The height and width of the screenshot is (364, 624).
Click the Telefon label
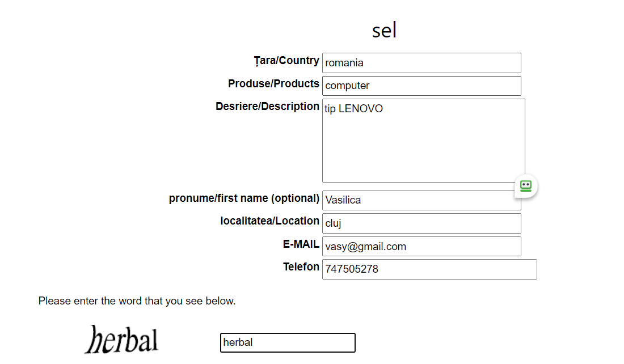(301, 267)
